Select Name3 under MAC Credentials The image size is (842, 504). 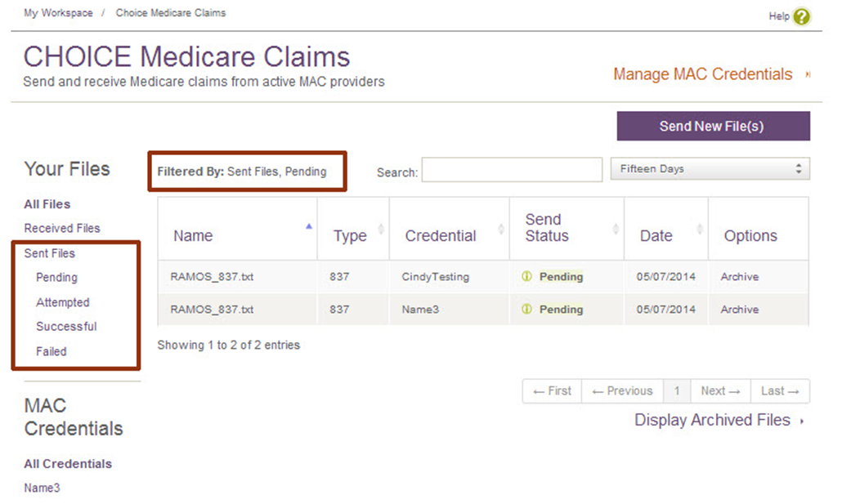coord(42,488)
